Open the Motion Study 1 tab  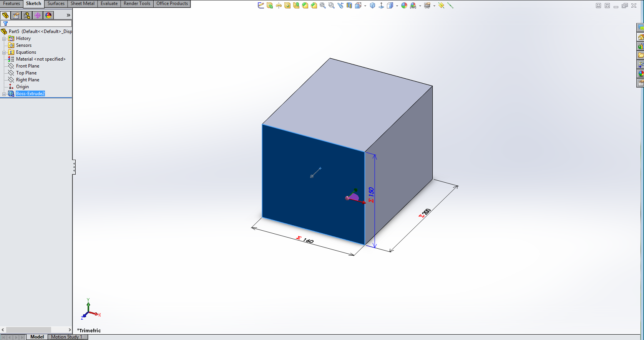pyautogui.click(x=67, y=337)
